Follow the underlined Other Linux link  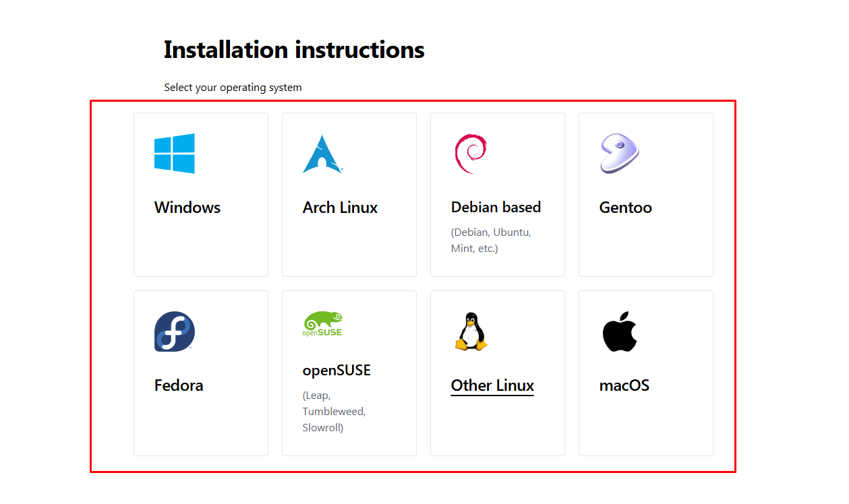click(x=492, y=385)
